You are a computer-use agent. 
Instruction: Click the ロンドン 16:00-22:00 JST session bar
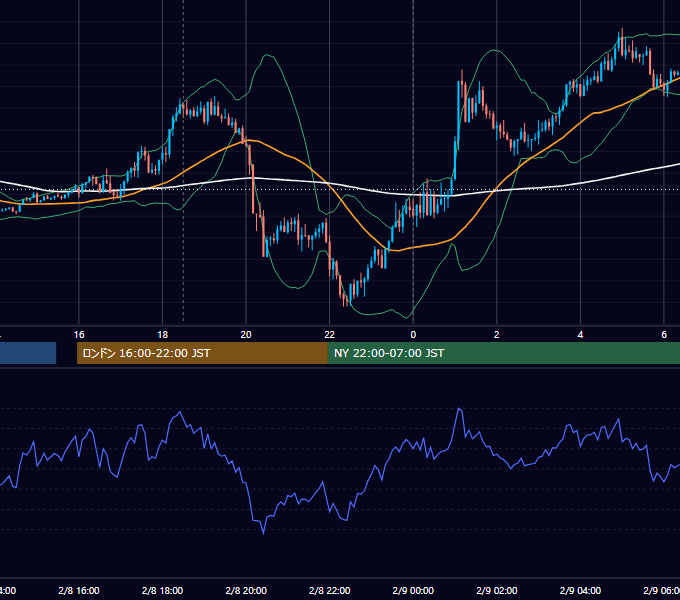coord(202,353)
